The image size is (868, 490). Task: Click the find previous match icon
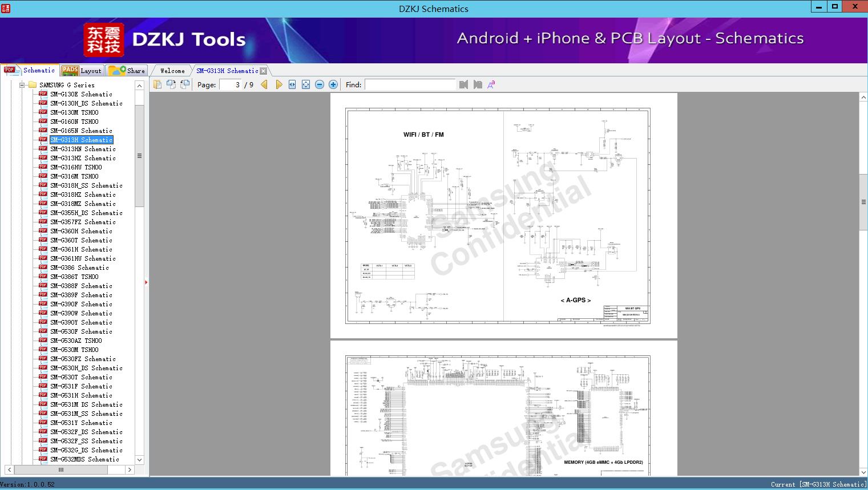(463, 84)
